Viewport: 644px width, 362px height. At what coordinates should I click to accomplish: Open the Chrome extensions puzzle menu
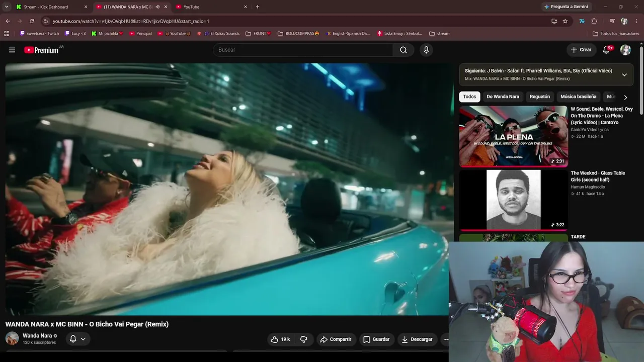point(594,21)
